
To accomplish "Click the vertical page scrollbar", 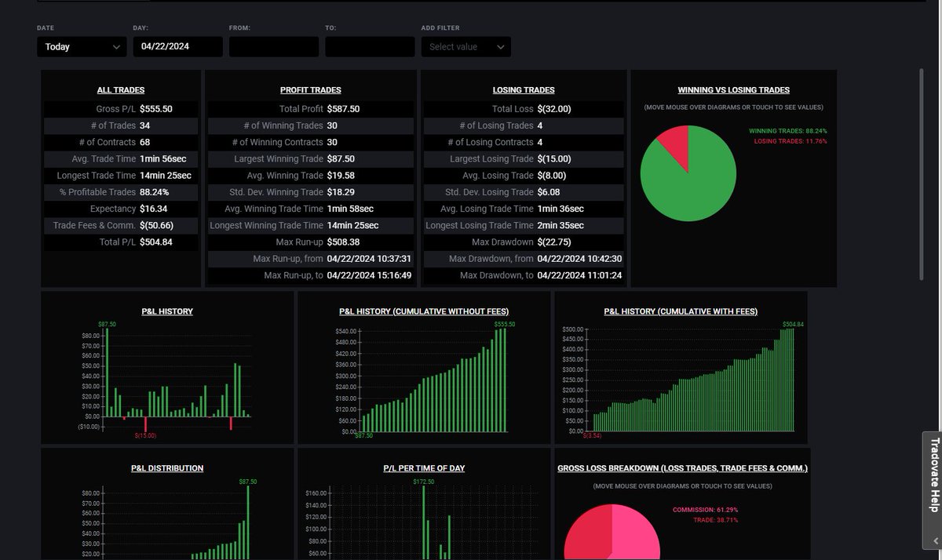I will coord(922,173).
